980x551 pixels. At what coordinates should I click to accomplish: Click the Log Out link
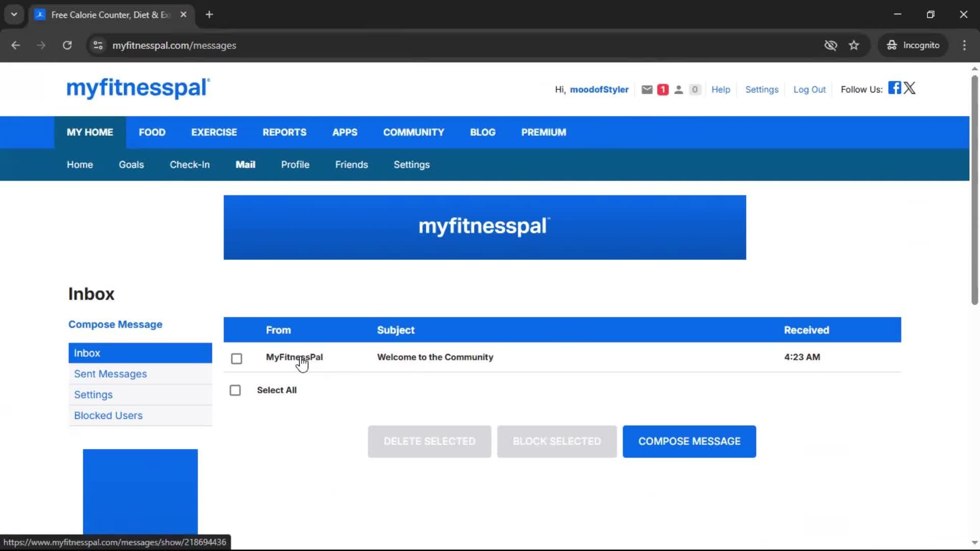(x=809, y=90)
